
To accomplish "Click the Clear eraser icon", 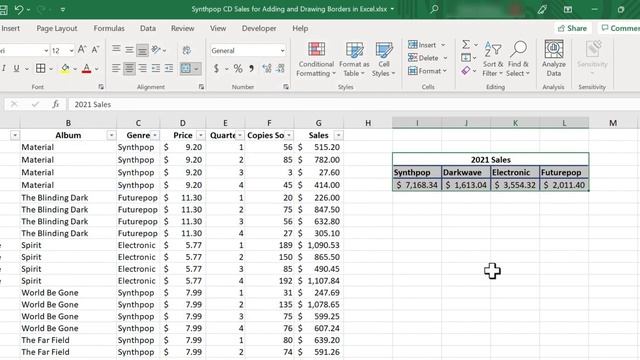I will tap(466, 71).
